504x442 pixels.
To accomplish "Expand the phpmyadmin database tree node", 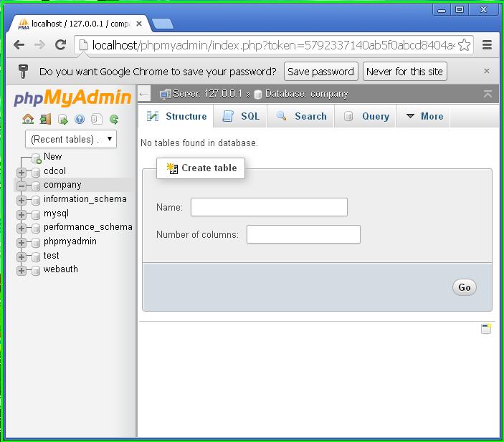I will [22, 243].
